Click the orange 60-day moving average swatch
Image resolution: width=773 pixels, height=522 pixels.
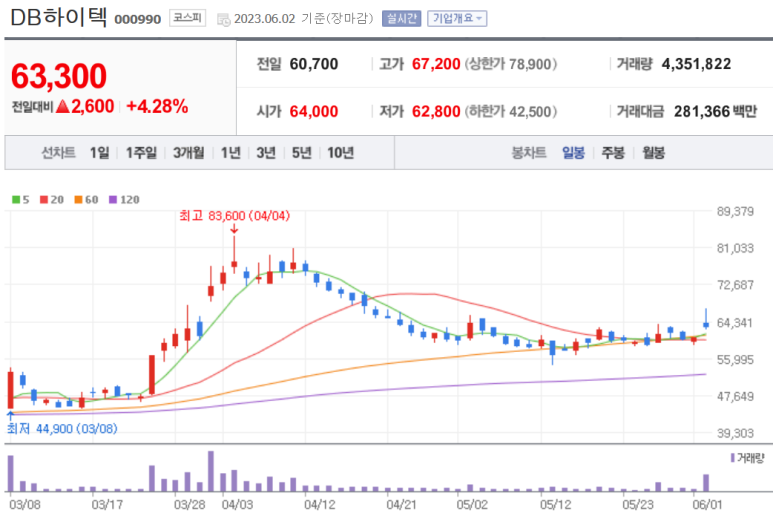(78, 200)
